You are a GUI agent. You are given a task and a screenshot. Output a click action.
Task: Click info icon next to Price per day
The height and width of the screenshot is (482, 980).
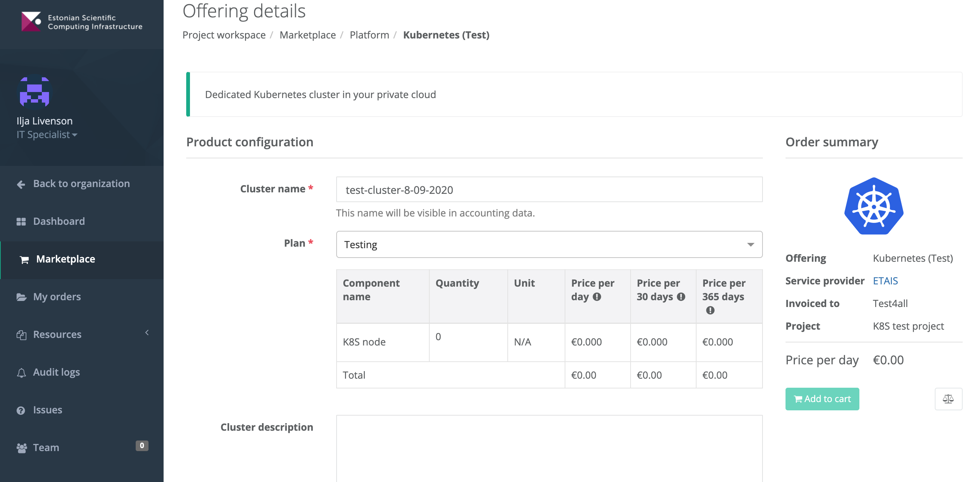tap(597, 296)
